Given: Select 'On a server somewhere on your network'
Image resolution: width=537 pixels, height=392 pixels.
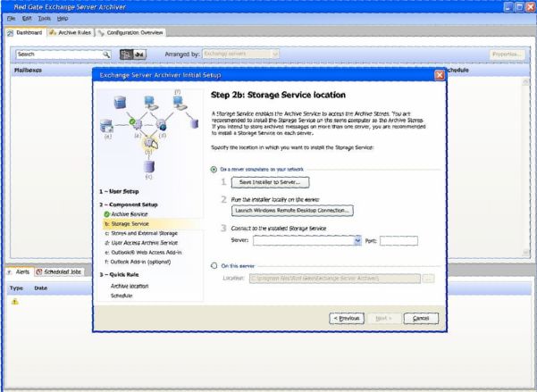Looking at the screenshot, I should [x=214, y=170].
